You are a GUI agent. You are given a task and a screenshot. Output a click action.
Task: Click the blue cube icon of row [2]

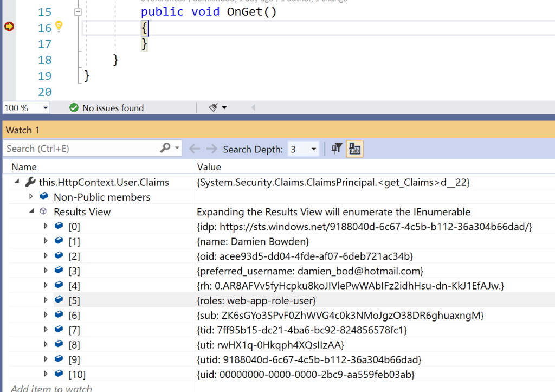59,255
